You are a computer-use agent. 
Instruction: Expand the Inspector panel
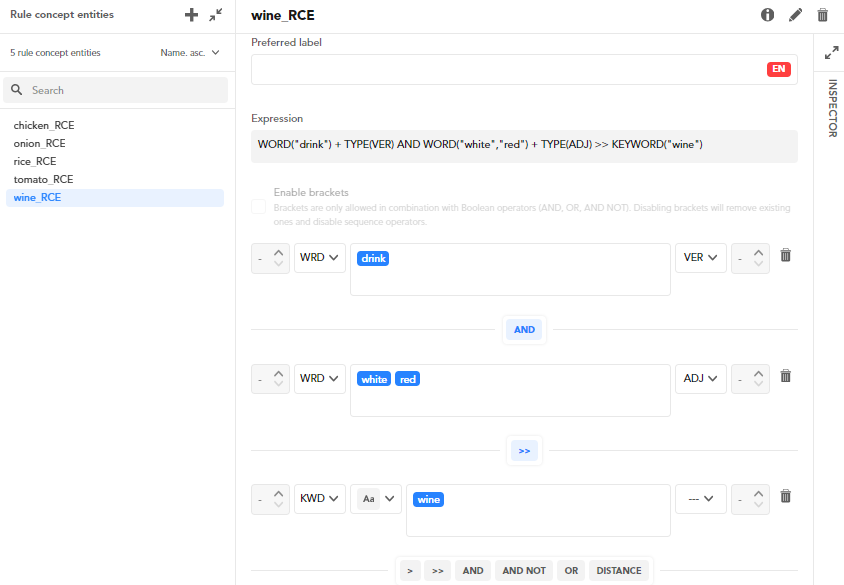click(829, 51)
